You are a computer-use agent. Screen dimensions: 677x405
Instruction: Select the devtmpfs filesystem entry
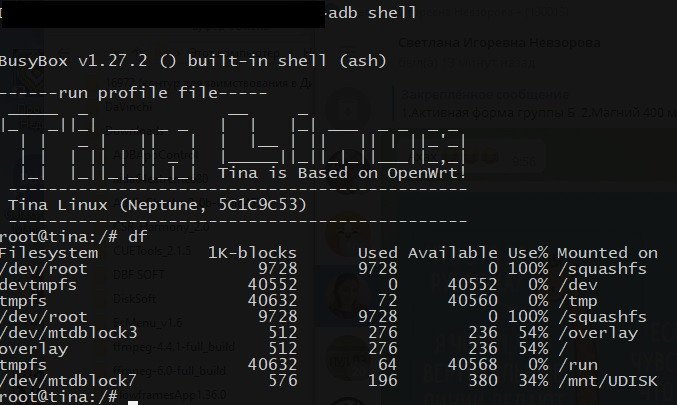[x=40, y=285]
